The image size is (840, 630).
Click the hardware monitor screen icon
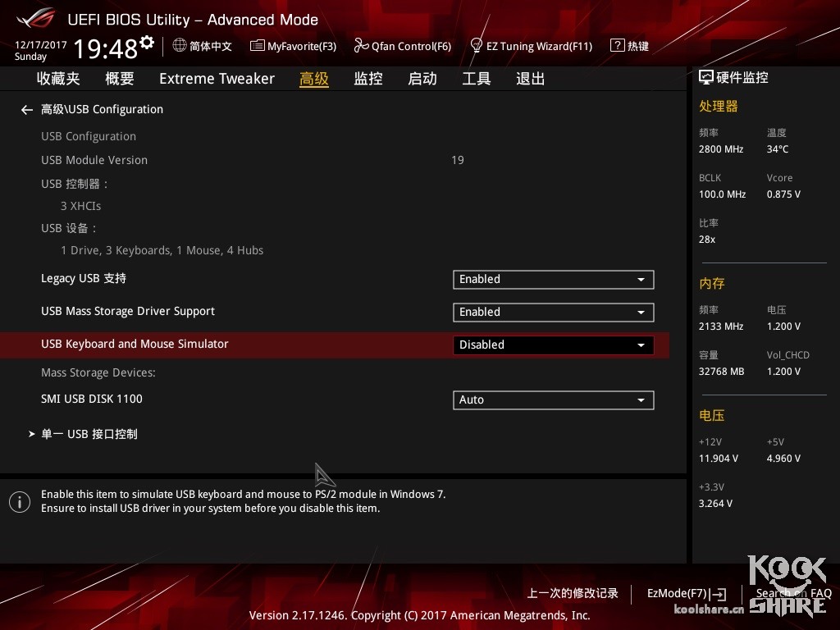pos(706,78)
